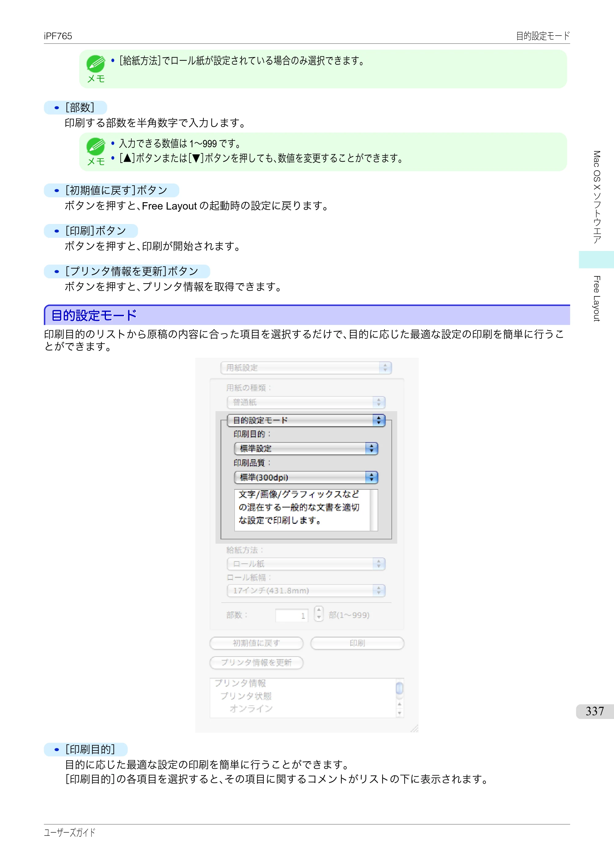Open the 用紙設定 dropdown at top

306,368
